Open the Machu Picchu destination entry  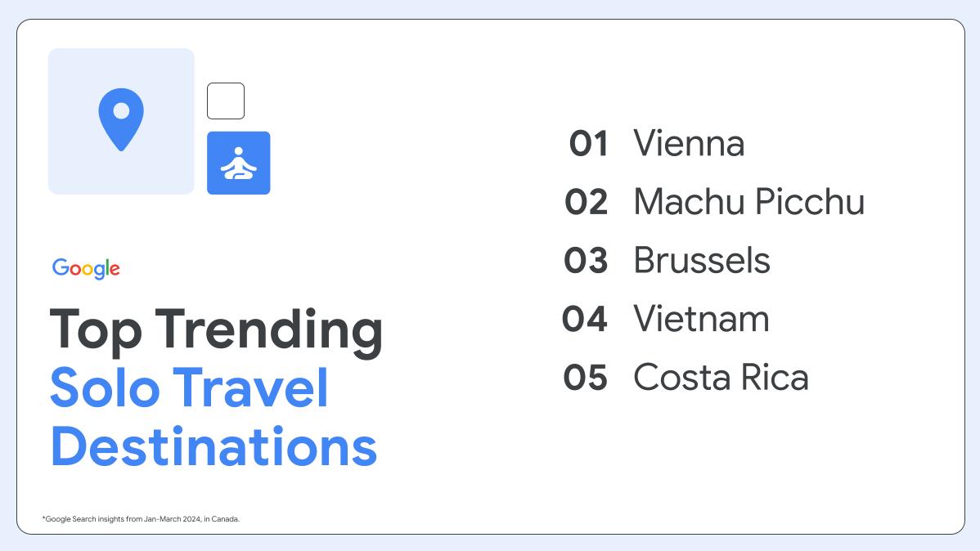748,203
